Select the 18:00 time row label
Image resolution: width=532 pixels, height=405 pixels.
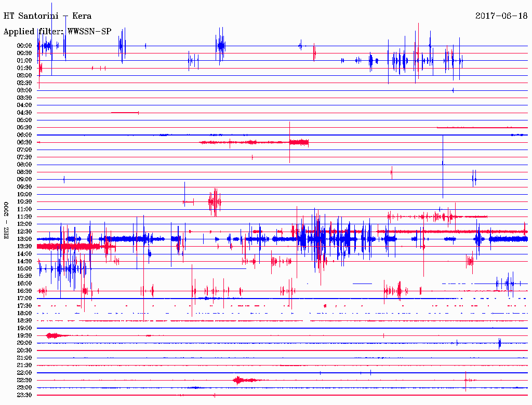24,314
